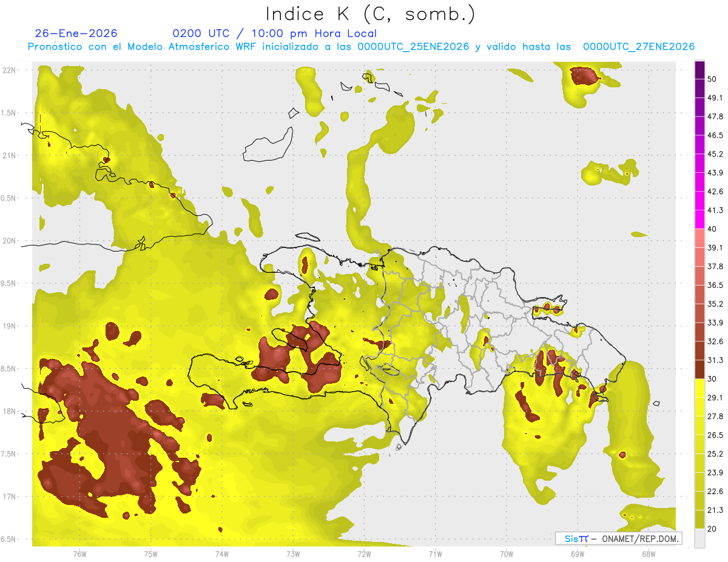Click the 73W longitude label
Image resolution: width=728 pixels, height=562 pixels.
tap(293, 554)
